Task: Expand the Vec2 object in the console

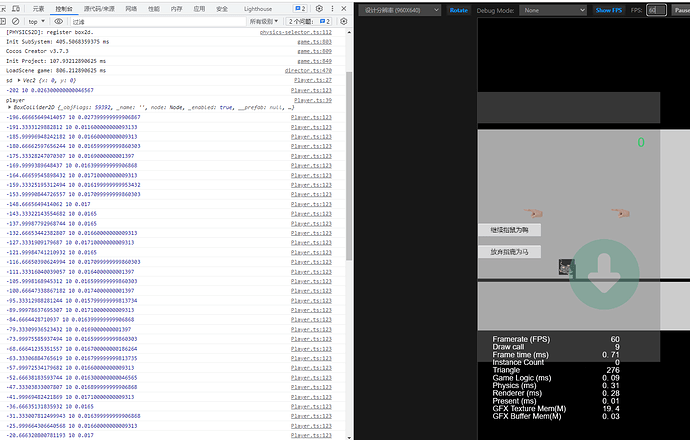Action: (x=19, y=80)
